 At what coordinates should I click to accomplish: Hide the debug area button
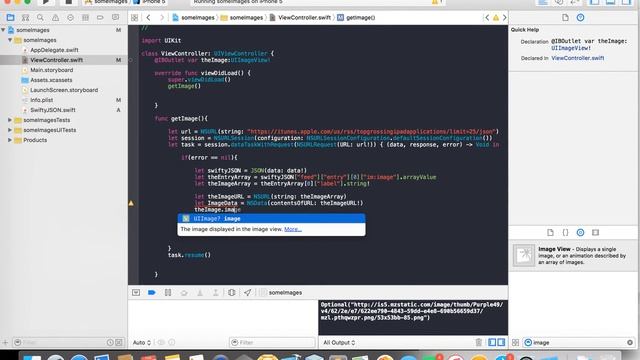(x=136, y=293)
